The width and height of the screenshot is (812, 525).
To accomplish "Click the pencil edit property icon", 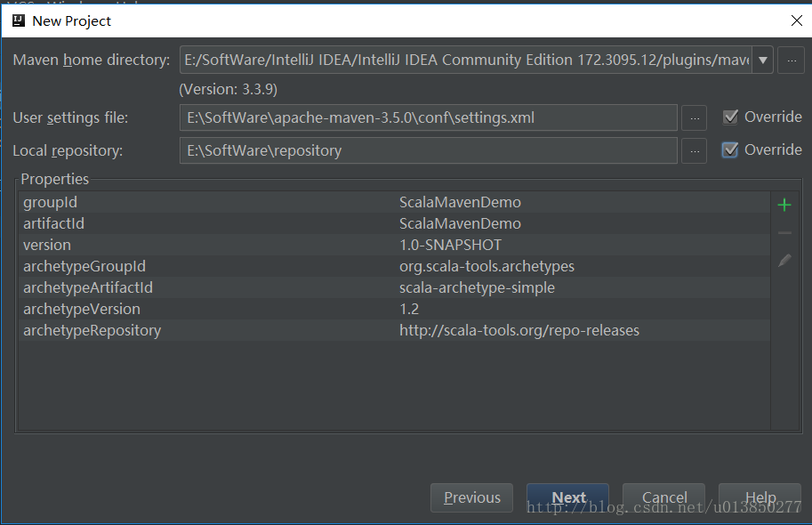I will (x=784, y=261).
